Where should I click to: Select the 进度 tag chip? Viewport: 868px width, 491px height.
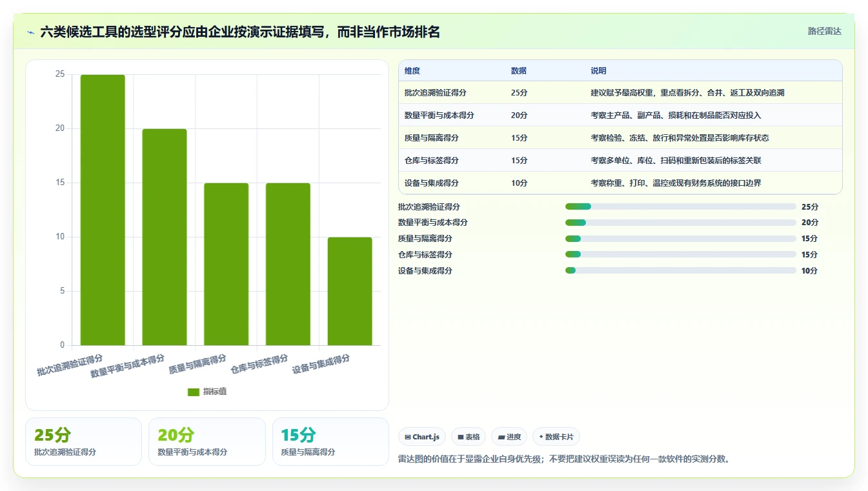pos(509,437)
